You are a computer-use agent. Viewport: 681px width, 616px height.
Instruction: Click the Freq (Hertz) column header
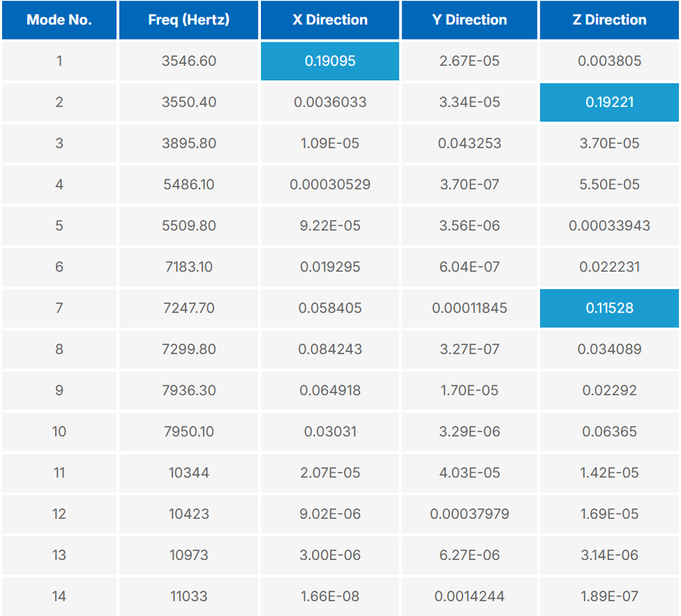pyautogui.click(x=189, y=20)
